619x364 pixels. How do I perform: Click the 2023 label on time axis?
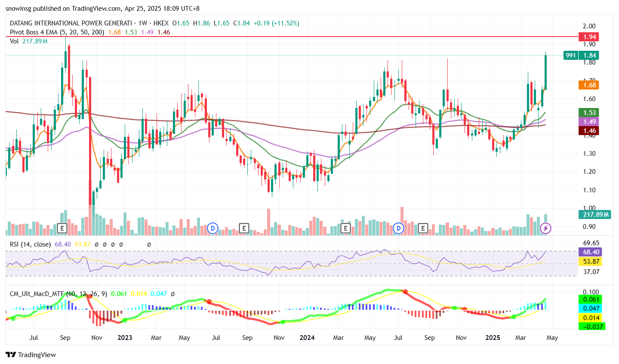click(125, 338)
